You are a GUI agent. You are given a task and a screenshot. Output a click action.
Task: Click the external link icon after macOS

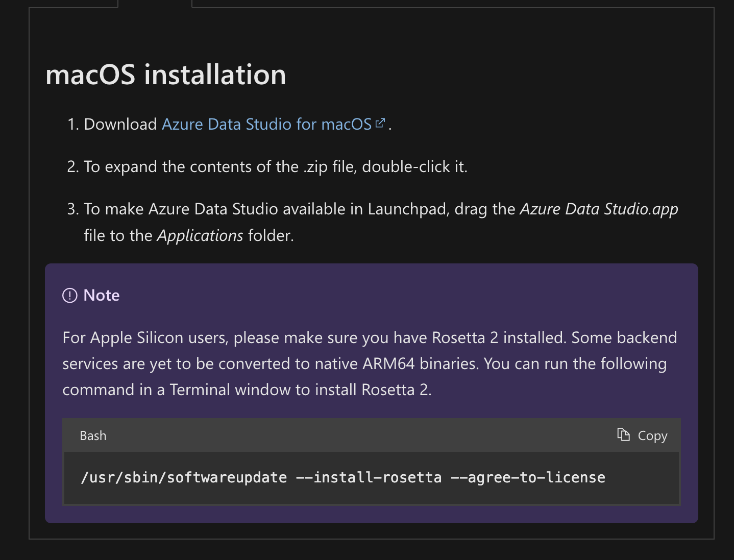[x=380, y=123]
